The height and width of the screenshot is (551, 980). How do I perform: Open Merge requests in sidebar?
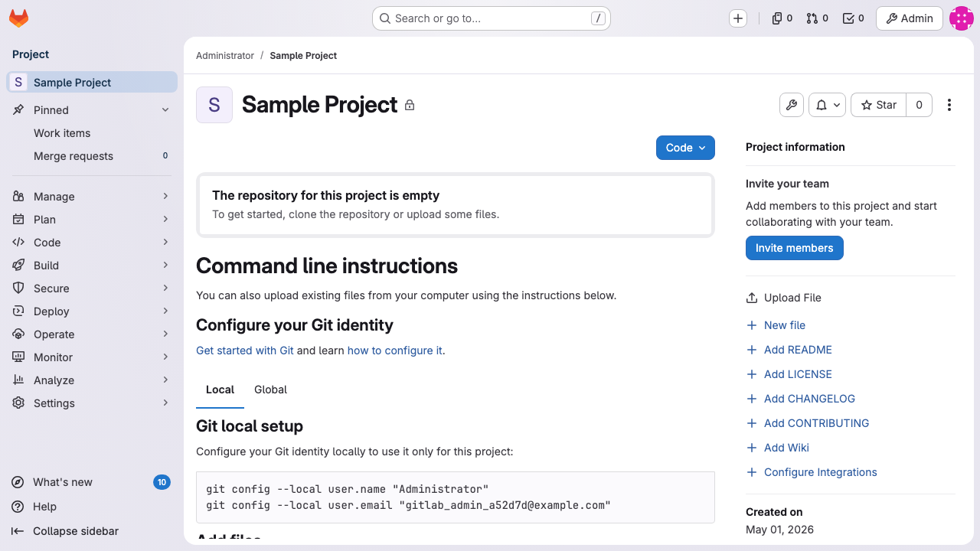tap(92, 156)
